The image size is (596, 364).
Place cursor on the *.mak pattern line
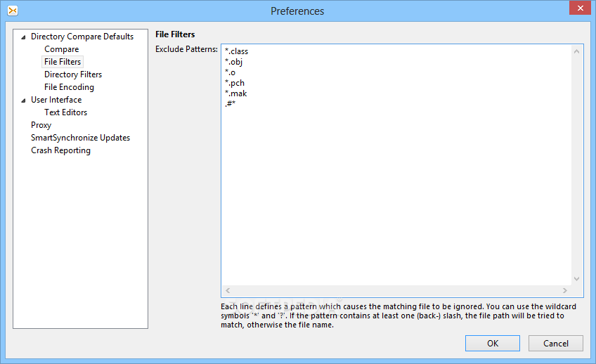tap(235, 93)
